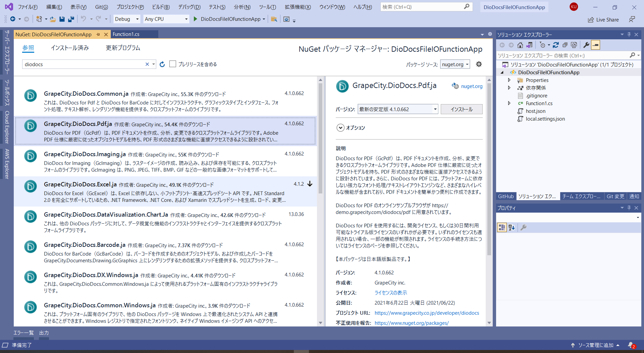Open the notifications bell in status bar
The width and height of the screenshot is (644, 353).
[x=631, y=345]
